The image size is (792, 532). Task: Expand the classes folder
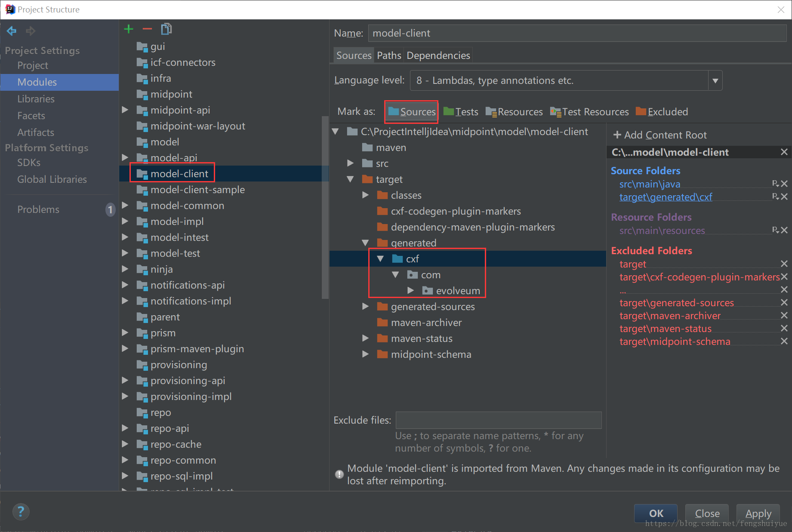(x=366, y=195)
